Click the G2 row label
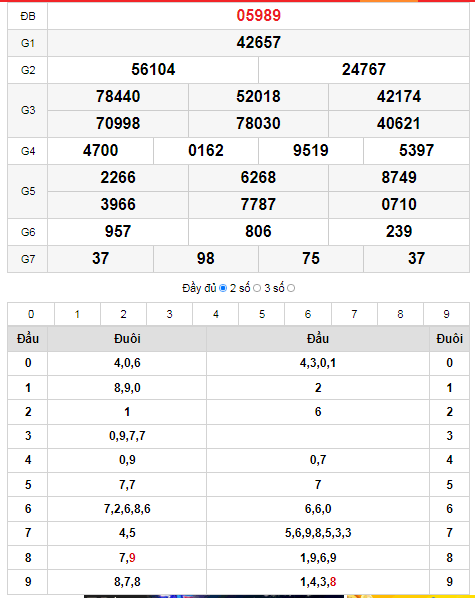 pyautogui.click(x=28, y=71)
